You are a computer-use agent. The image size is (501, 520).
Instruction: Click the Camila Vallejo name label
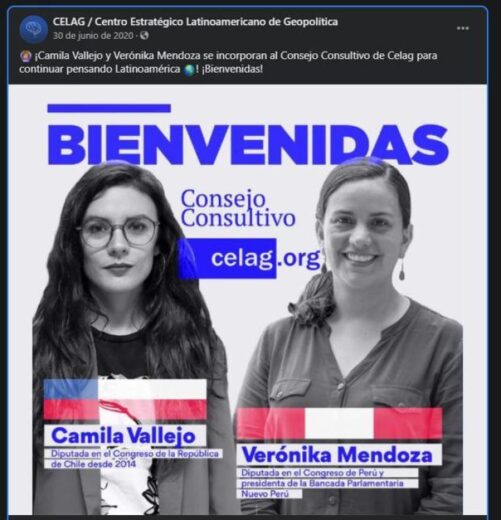(123, 435)
